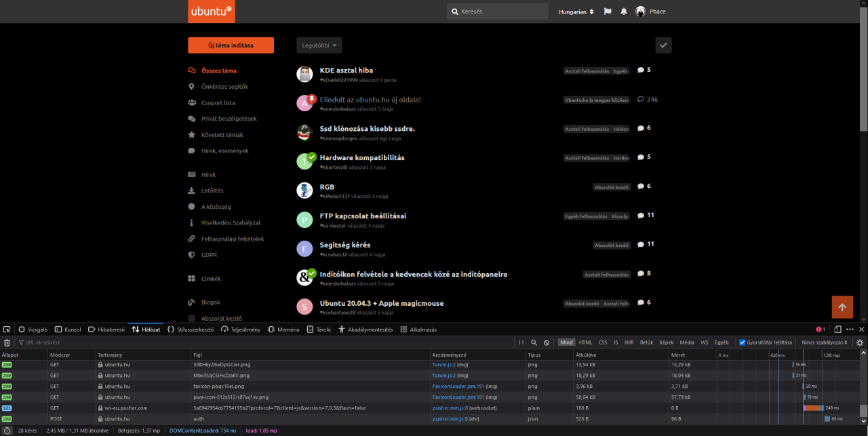Viewport: 868px width, 436px height.
Task: Click the element picker icon in devtools
Action: (7, 330)
